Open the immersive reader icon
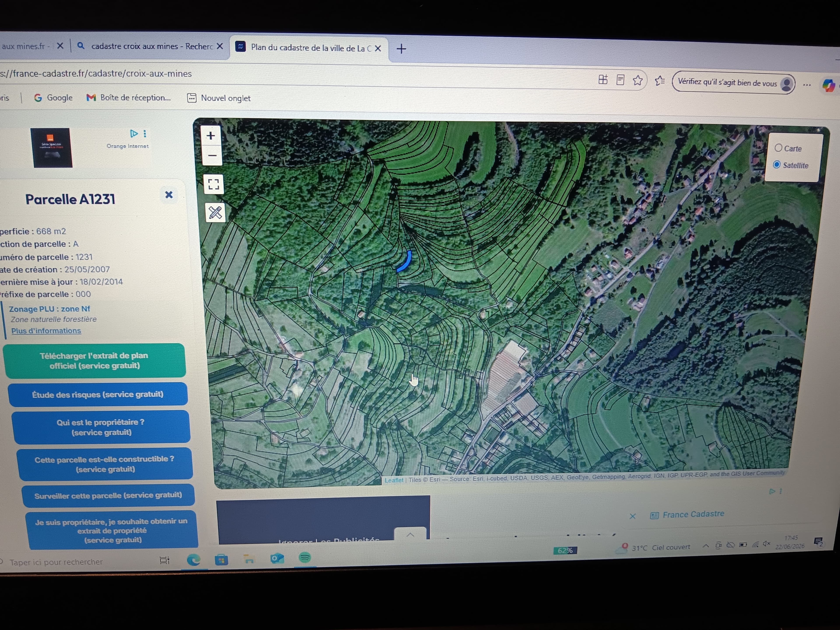This screenshot has width=840, height=630. click(x=621, y=80)
